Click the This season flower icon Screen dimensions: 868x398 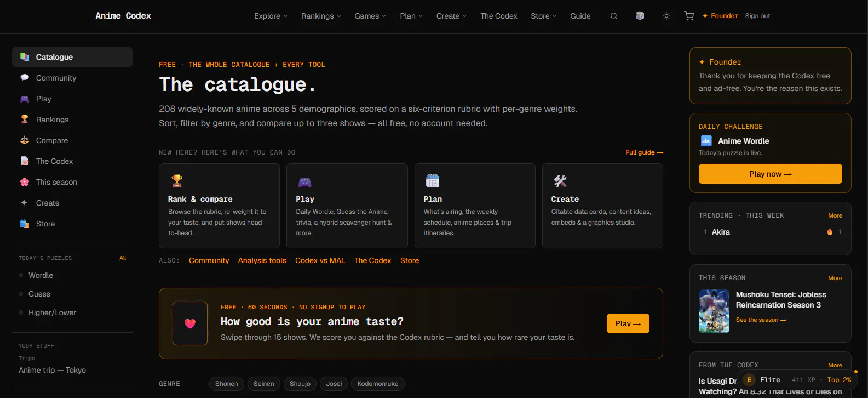tap(25, 182)
